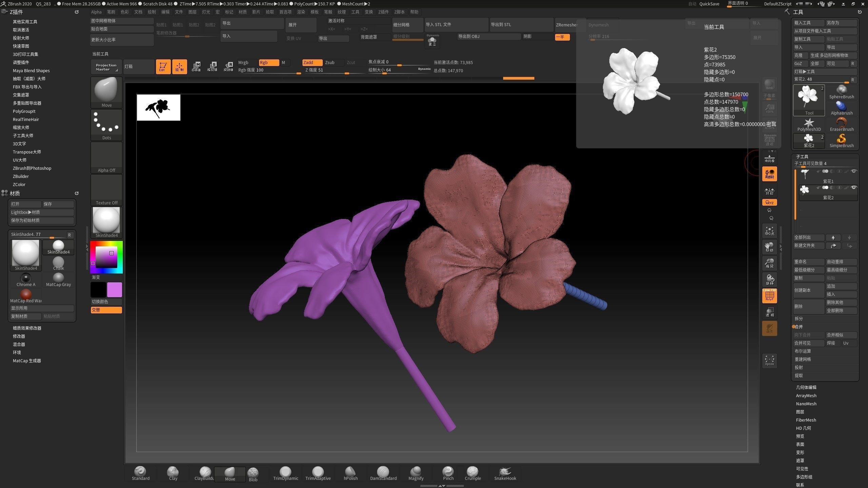Activate the 缩放轴 scale gizmo button
Viewport: 868px width, 488px height.
point(212,66)
